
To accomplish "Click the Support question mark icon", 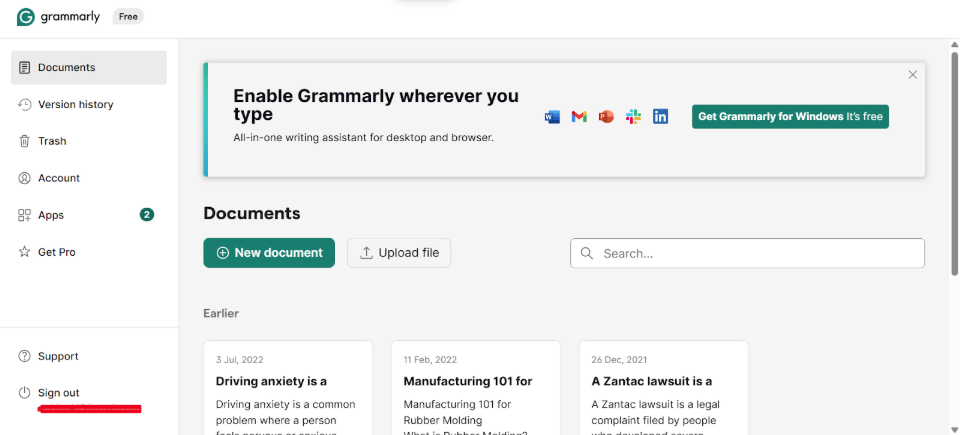I will tap(25, 356).
